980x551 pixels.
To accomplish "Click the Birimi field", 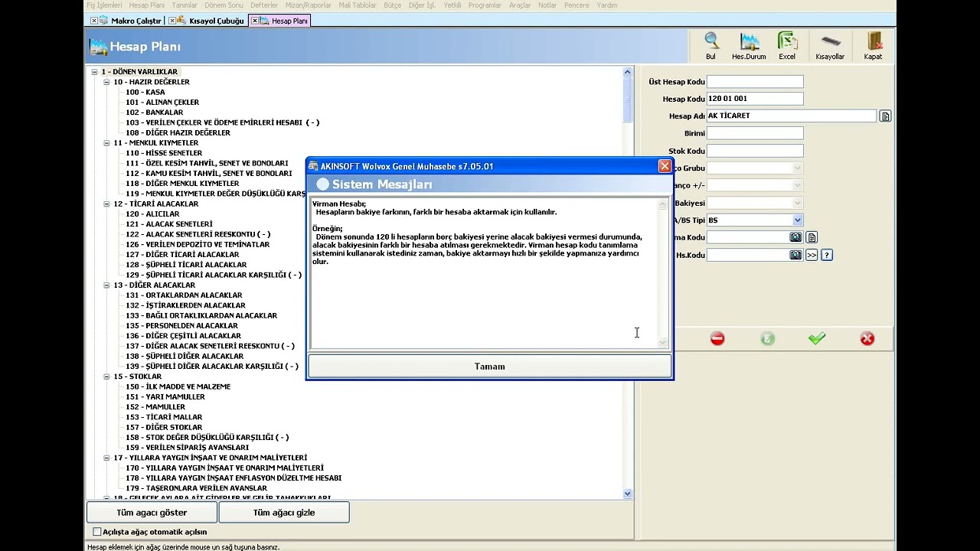I will pos(755,133).
